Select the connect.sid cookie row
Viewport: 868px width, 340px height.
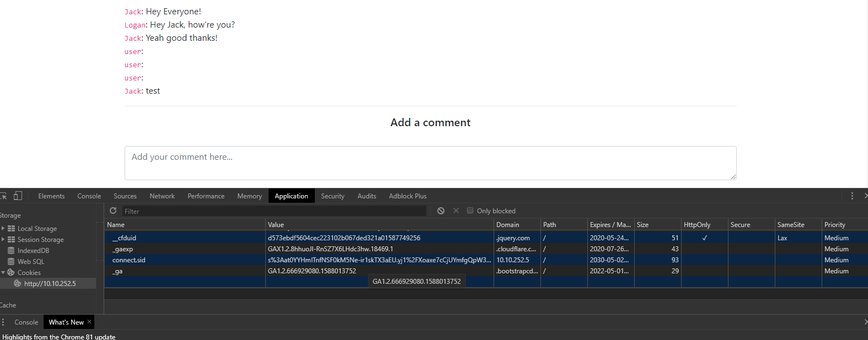point(129,260)
